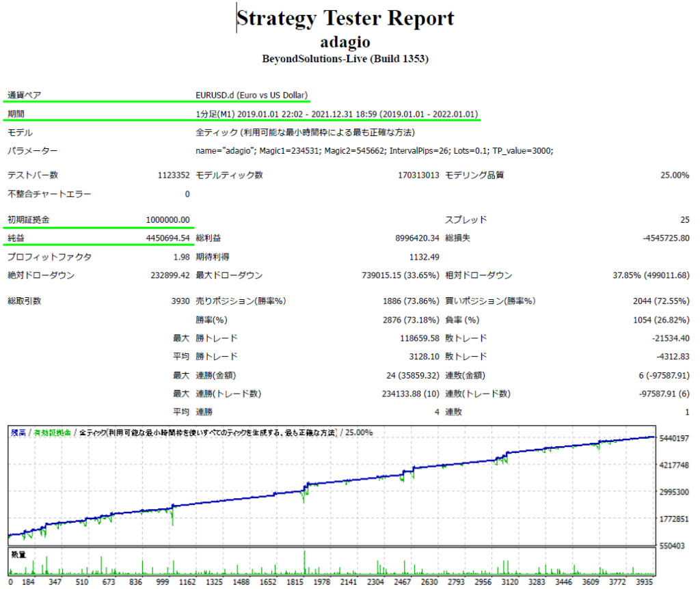This screenshot has width=700, height=589.
Task: Click the 絶対ドローダウン value 232899.42
Action: pos(170,275)
